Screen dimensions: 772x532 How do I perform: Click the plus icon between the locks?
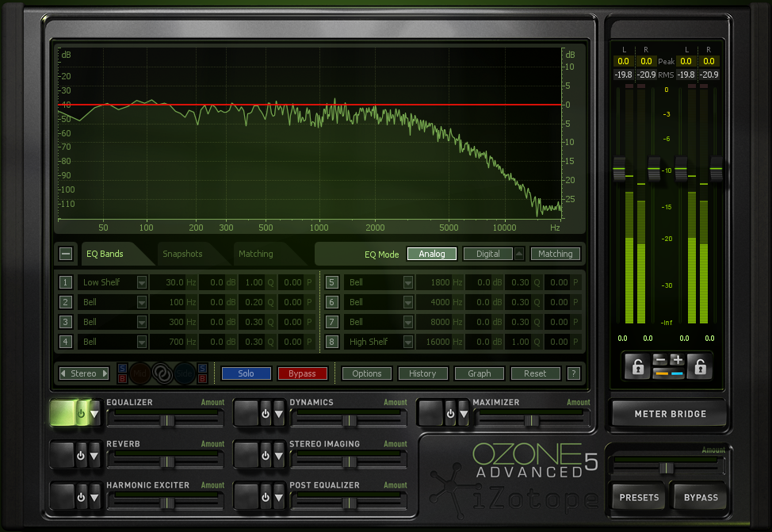click(x=677, y=360)
